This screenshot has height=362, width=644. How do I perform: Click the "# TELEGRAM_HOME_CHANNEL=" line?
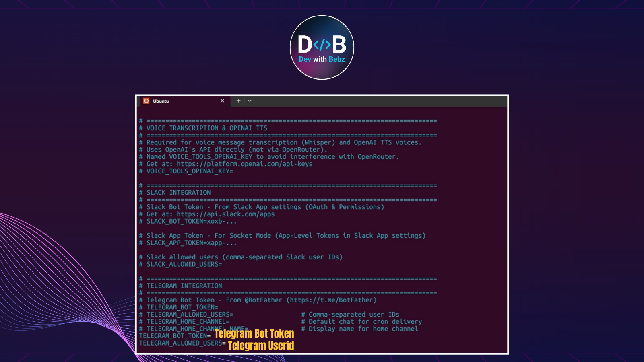click(x=184, y=322)
